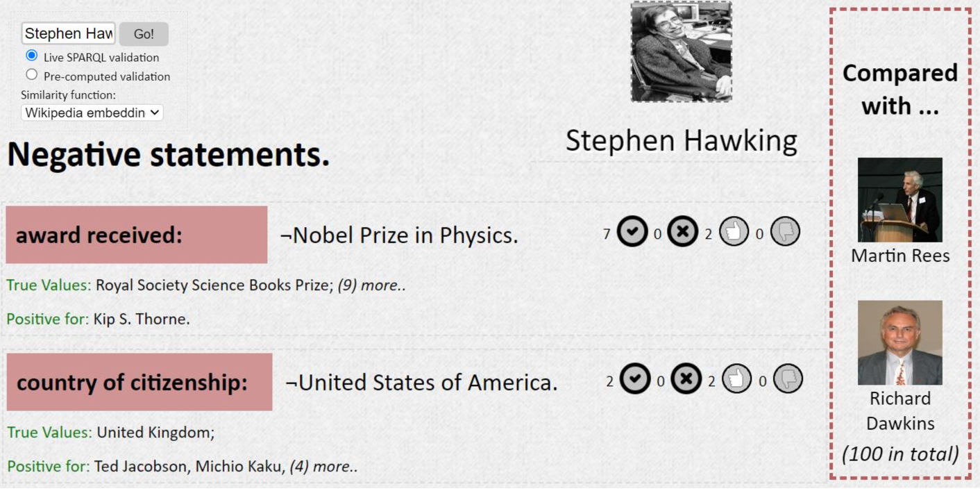Expand "(9) more.." true values

pyautogui.click(x=371, y=285)
